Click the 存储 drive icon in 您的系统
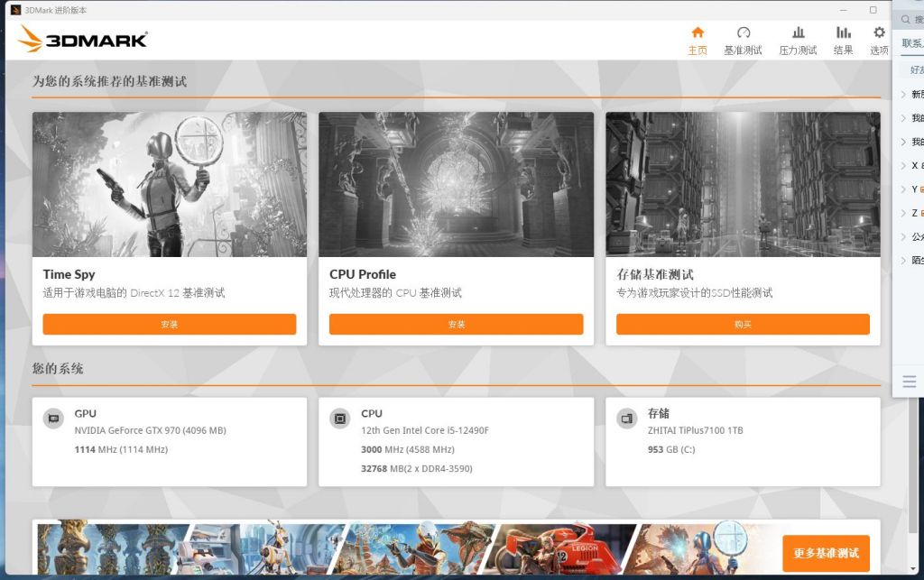The image size is (924, 580). [626, 419]
